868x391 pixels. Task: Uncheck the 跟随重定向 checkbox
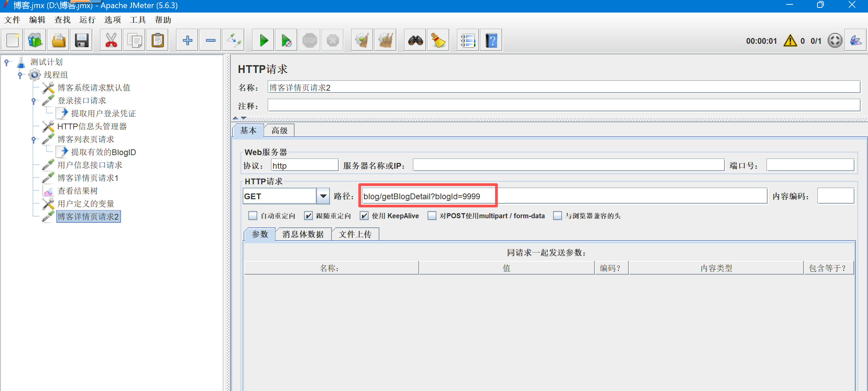point(308,216)
